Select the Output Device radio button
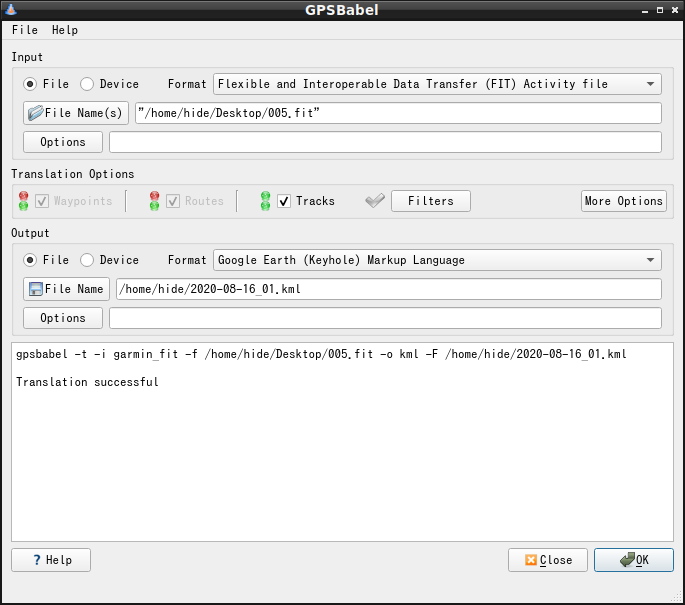 pyautogui.click(x=87, y=260)
